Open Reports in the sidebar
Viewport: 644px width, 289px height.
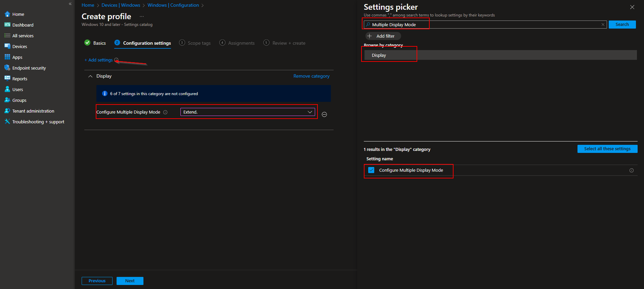[x=19, y=79]
